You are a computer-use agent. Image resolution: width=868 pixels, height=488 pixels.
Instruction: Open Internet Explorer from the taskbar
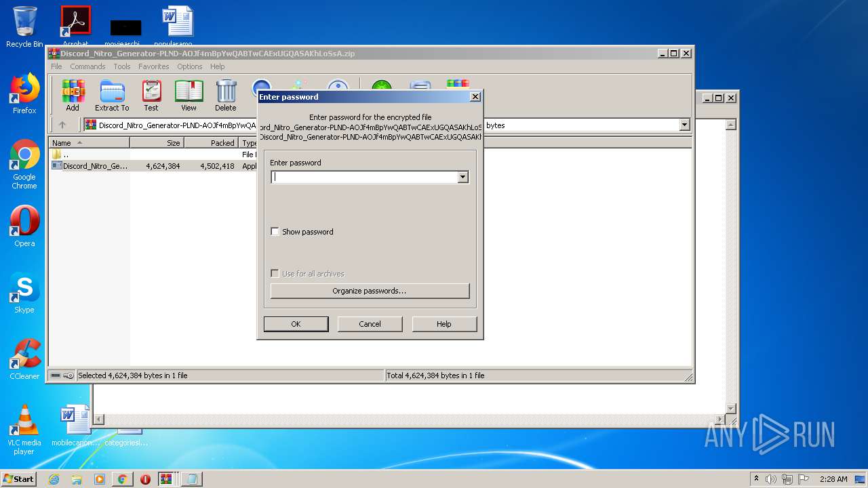tap(54, 479)
